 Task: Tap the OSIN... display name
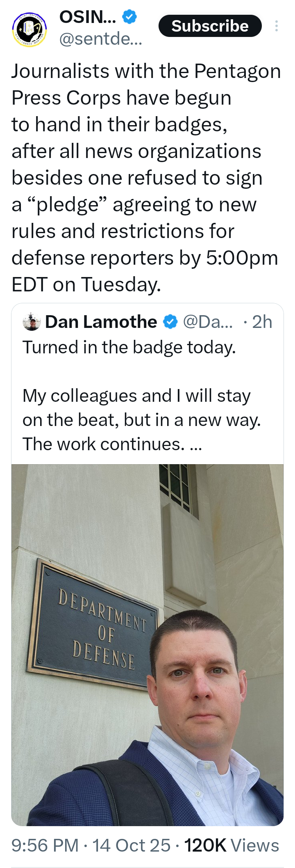coord(88,17)
